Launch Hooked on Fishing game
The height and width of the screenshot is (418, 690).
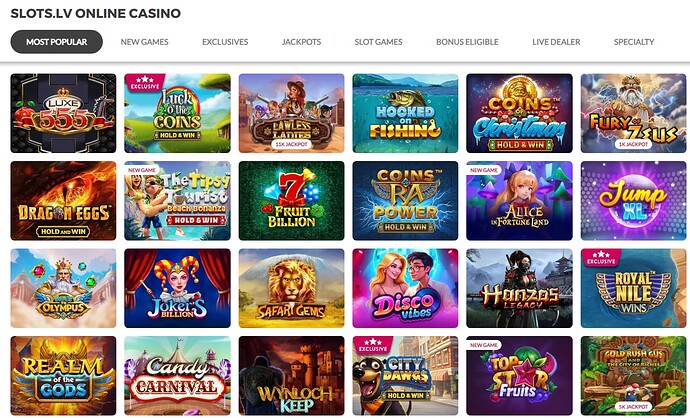click(405, 113)
